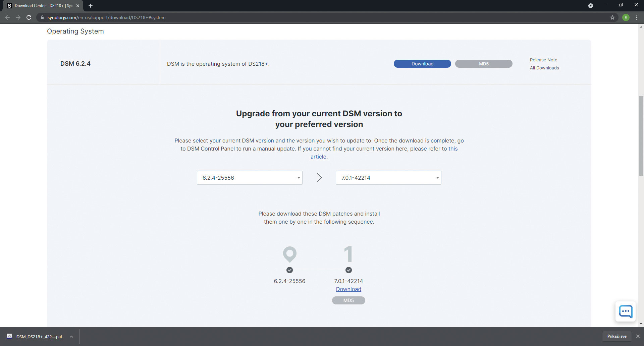This screenshot has width=644, height=346.
Task: Click the arrow between version dropdowns
Action: 319,178
